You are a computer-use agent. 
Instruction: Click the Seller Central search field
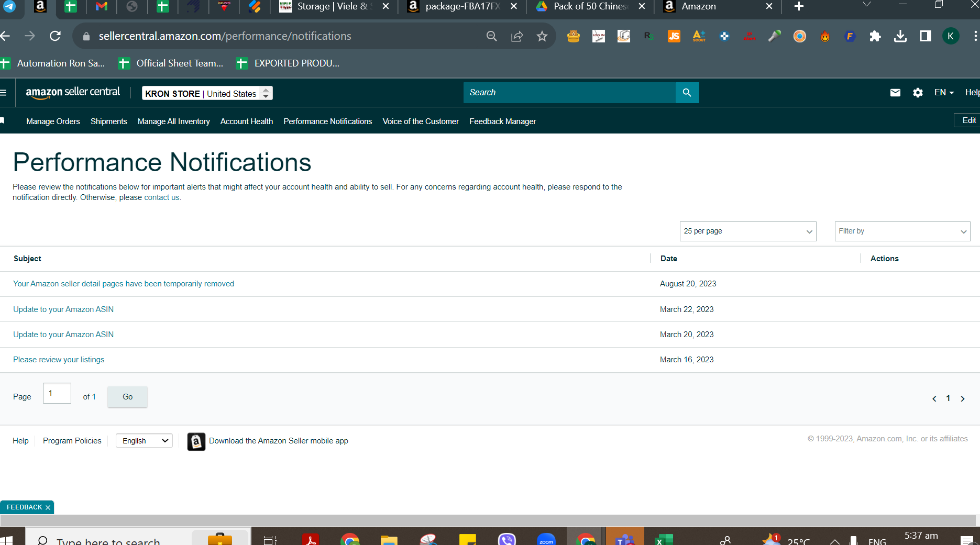point(569,93)
